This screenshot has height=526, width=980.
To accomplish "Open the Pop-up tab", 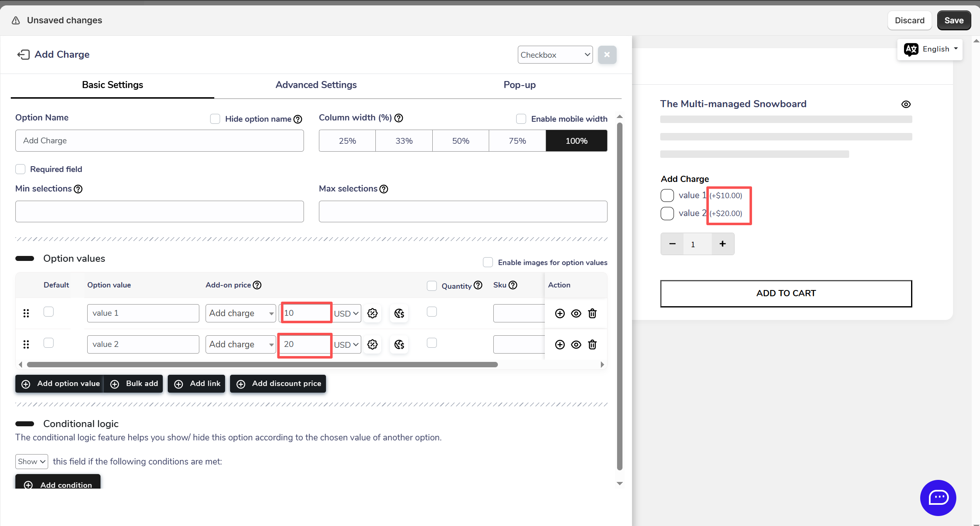I will point(519,85).
